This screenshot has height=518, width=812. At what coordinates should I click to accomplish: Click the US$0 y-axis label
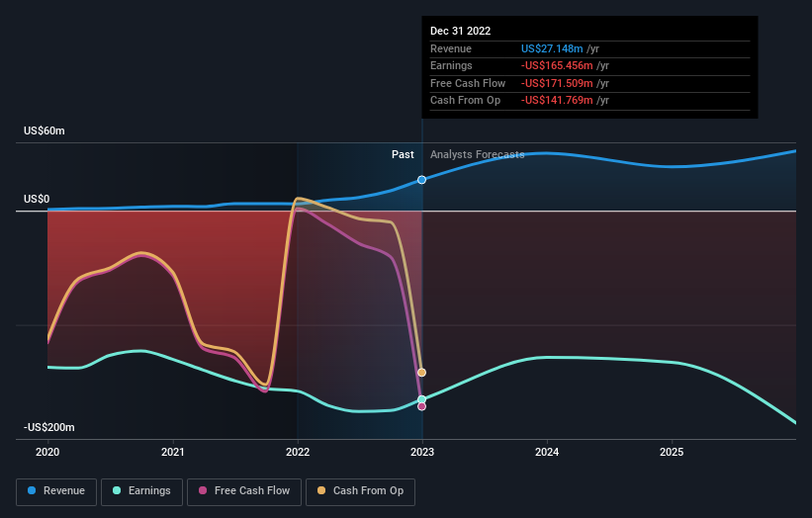37,200
